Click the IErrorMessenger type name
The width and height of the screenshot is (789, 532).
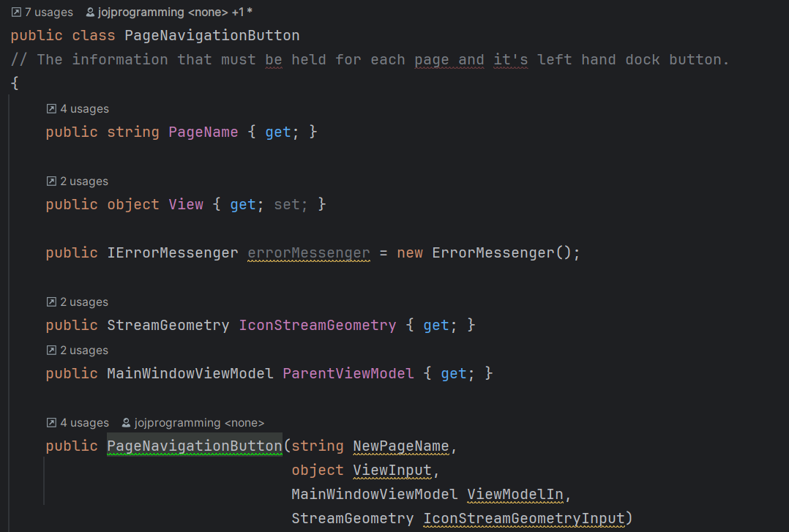click(x=173, y=253)
